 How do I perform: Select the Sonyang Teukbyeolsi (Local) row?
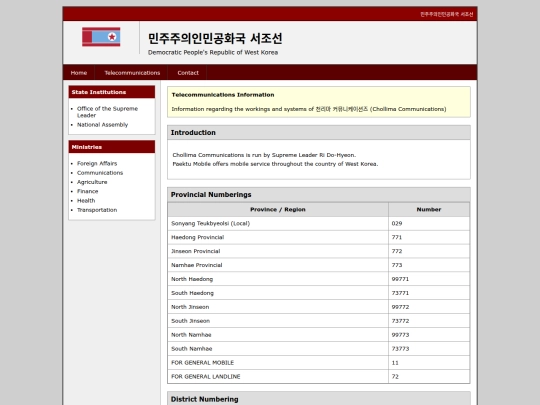319,224
